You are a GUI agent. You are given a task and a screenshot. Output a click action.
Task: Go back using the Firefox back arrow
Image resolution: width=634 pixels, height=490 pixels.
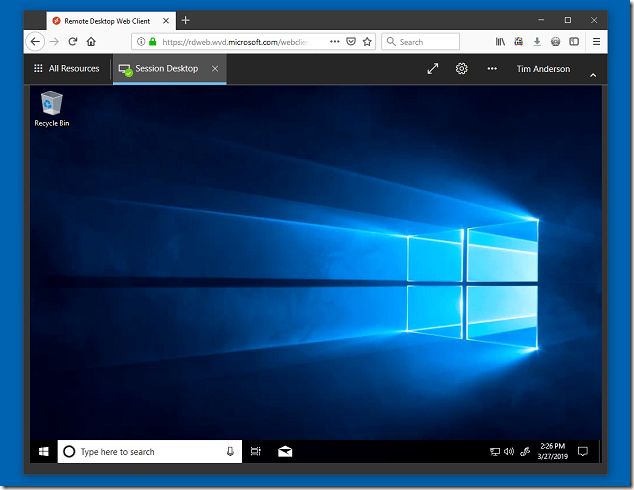tap(35, 42)
